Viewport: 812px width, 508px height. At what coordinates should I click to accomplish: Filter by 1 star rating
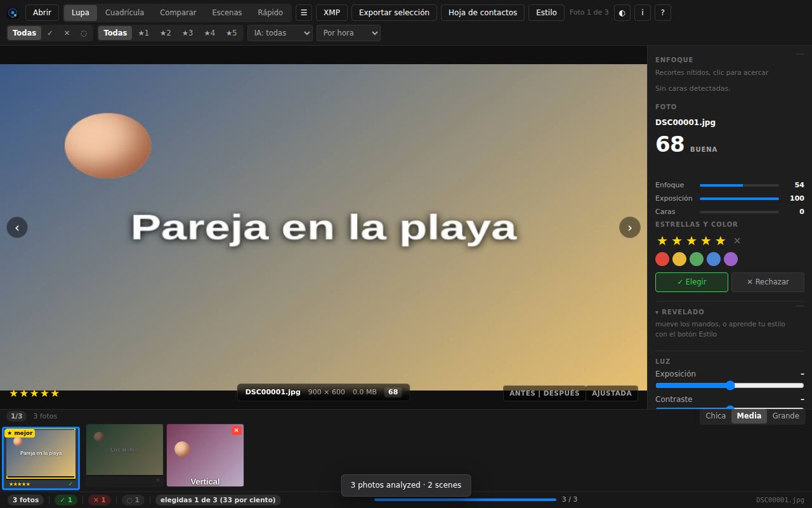pyautogui.click(x=143, y=33)
